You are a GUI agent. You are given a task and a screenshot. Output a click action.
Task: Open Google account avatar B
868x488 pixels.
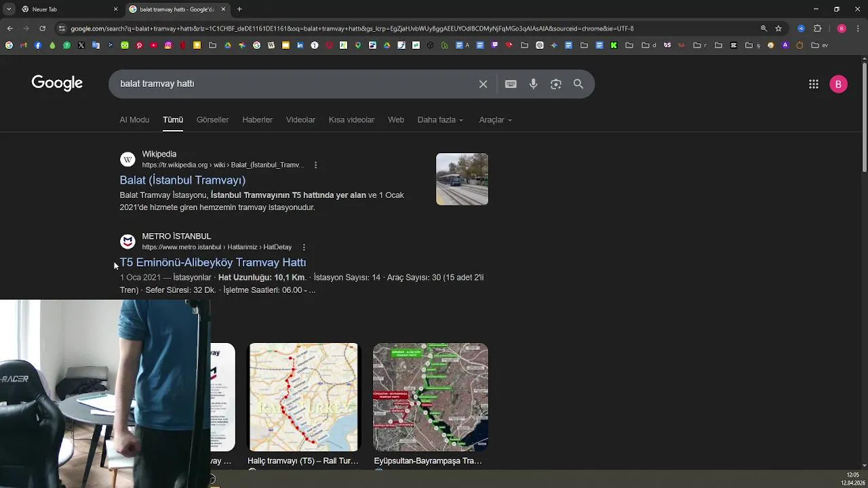pos(838,84)
